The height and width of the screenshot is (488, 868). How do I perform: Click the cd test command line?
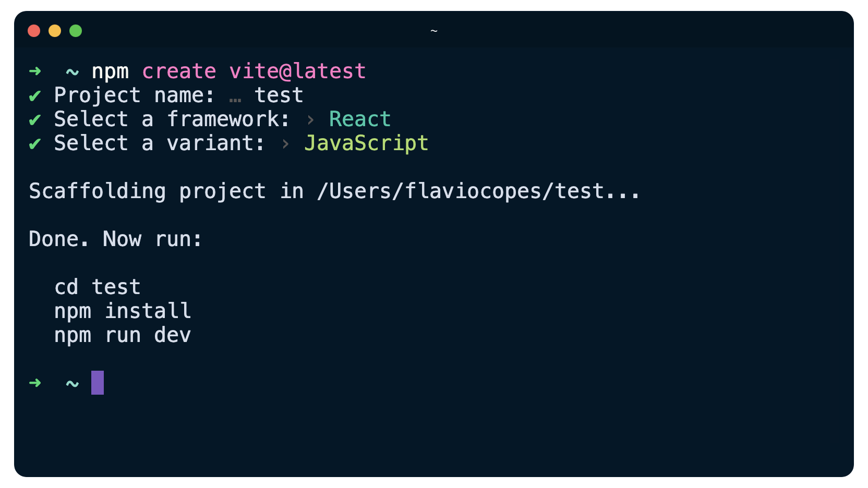98,287
